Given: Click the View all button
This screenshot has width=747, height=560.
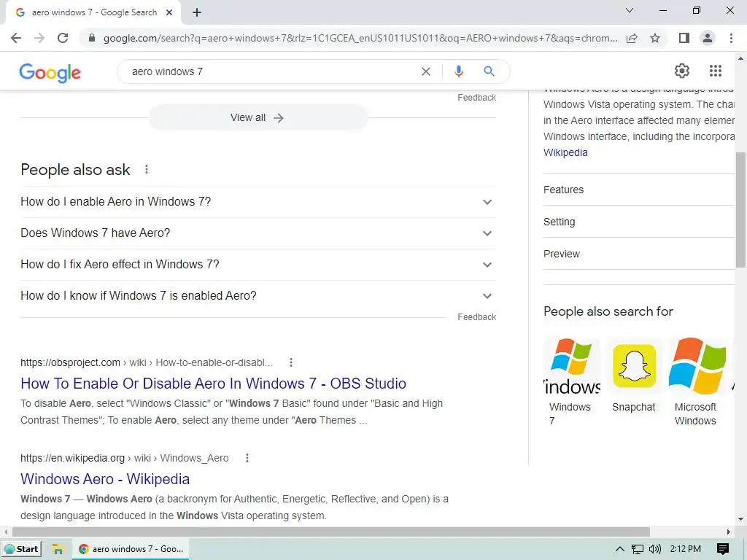Looking at the screenshot, I should tap(258, 117).
